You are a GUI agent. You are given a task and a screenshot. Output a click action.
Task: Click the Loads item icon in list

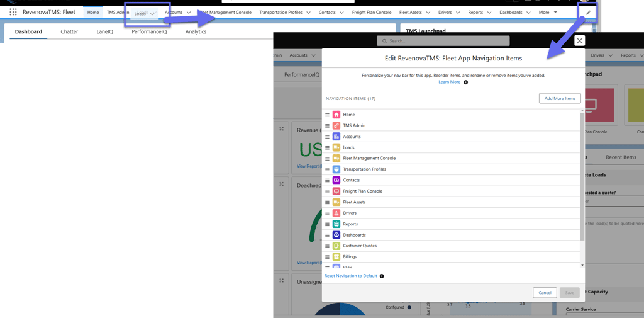pyautogui.click(x=336, y=147)
